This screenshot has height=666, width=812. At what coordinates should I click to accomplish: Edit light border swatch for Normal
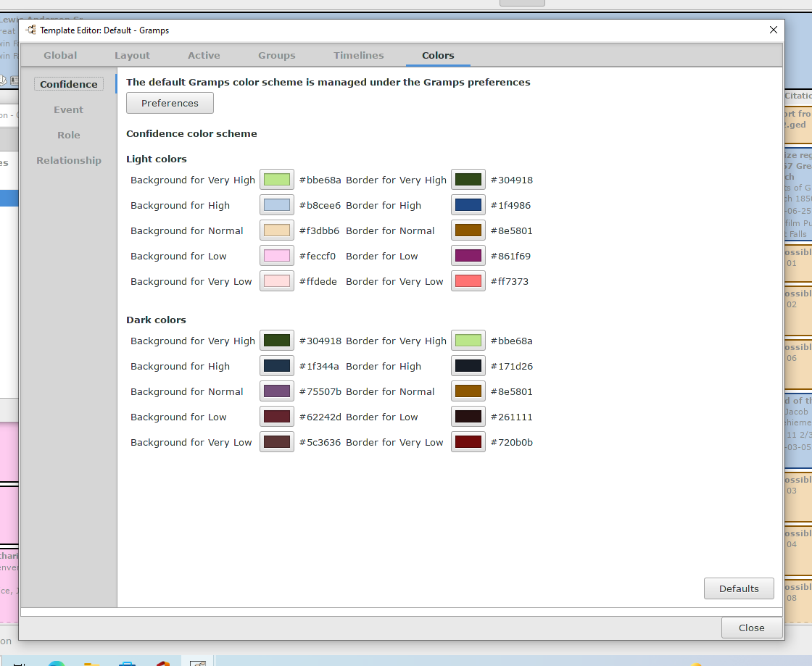coord(468,230)
